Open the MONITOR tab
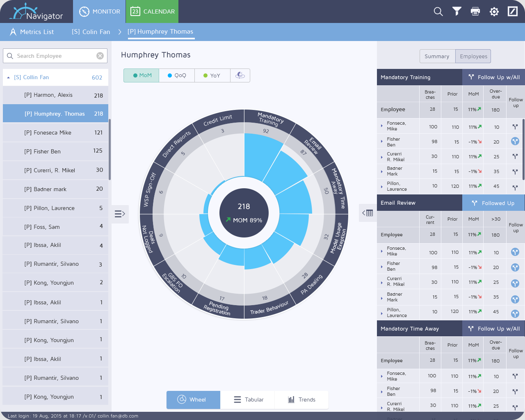This screenshot has width=525, height=420. point(100,11)
